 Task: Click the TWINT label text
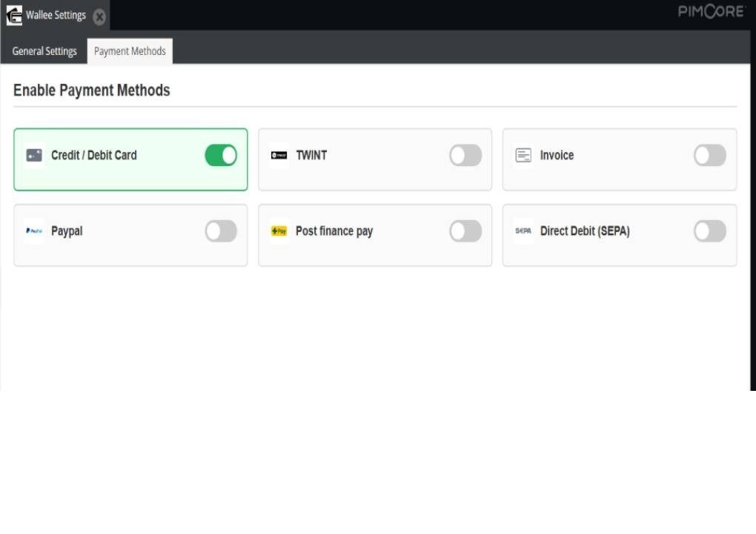click(311, 155)
